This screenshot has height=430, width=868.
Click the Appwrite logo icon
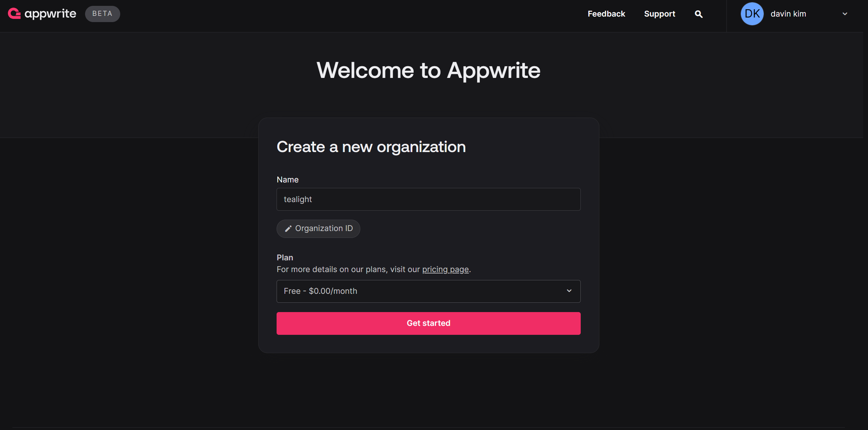coord(14,13)
